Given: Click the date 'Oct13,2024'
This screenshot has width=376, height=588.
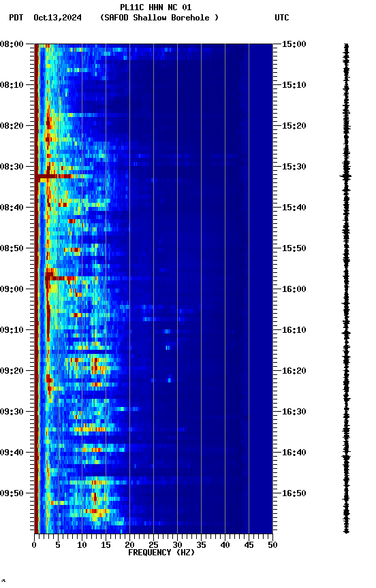Looking at the screenshot, I should [57, 18].
